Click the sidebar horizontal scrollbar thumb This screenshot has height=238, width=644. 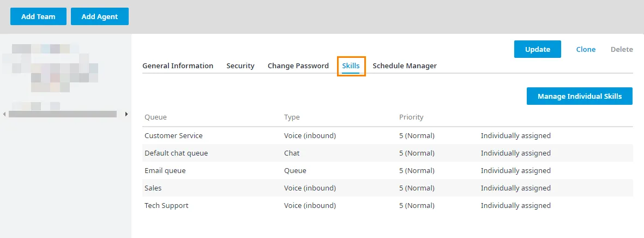tap(62, 114)
